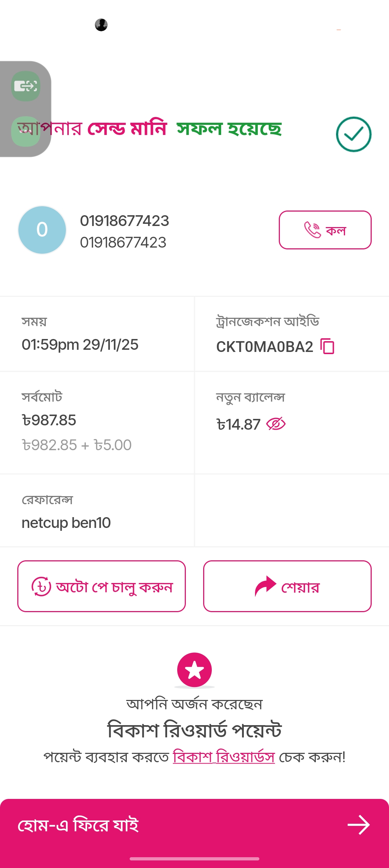The width and height of the screenshot is (389, 868).
Task: Tap the floating screen-transfer icon
Action: coord(26,86)
